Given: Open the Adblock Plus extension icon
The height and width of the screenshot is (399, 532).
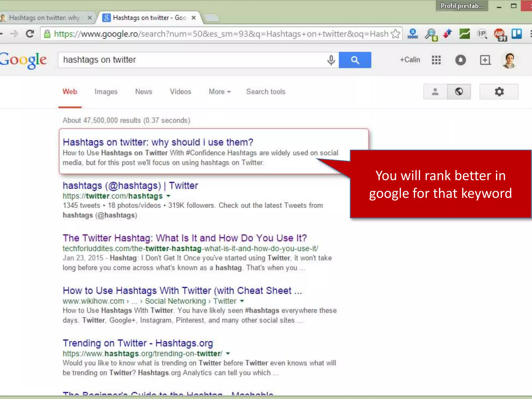Looking at the screenshot, I should 500,35.
